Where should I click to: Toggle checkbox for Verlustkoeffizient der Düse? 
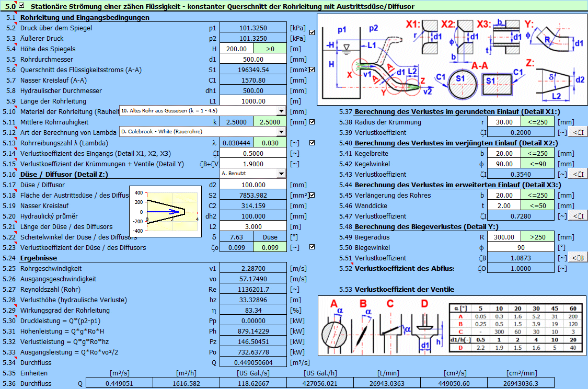[312, 247]
